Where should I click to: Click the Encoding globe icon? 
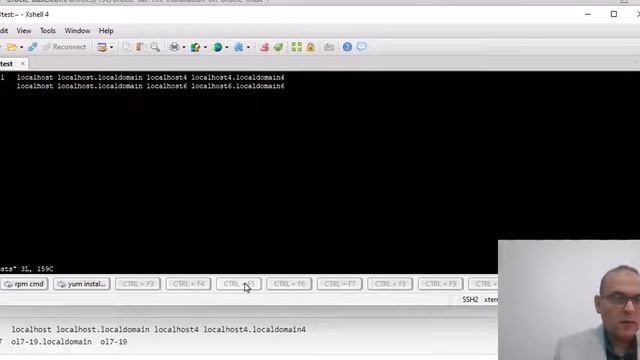[218, 47]
